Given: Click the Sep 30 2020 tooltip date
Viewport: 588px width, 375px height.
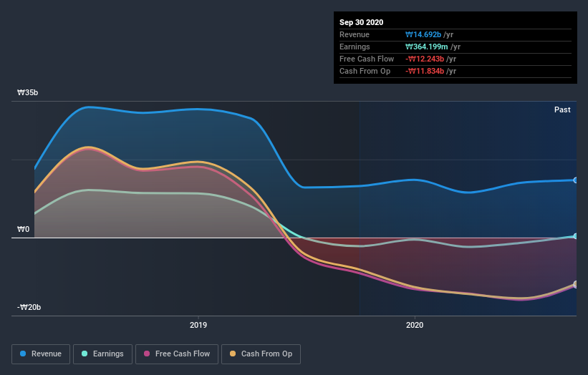Looking at the screenshot, I should pos(362,22).
